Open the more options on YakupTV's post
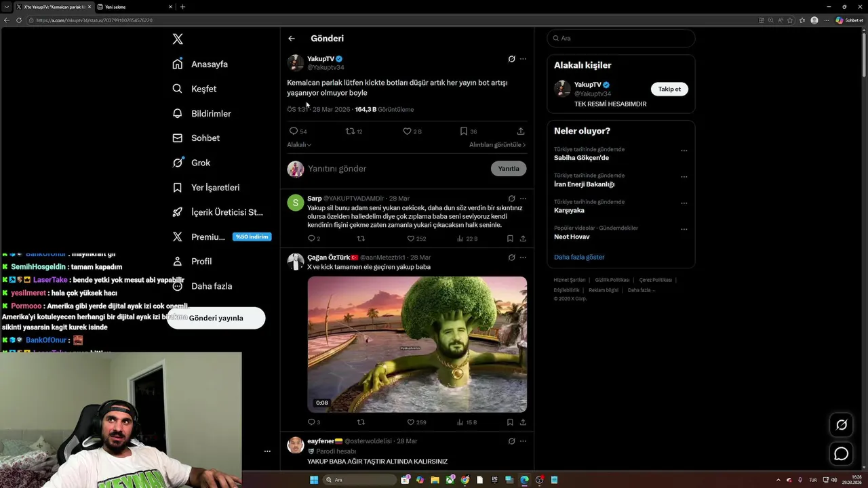Screen dimensions: 868x488 pyautogui.click(x=523, y=59)
